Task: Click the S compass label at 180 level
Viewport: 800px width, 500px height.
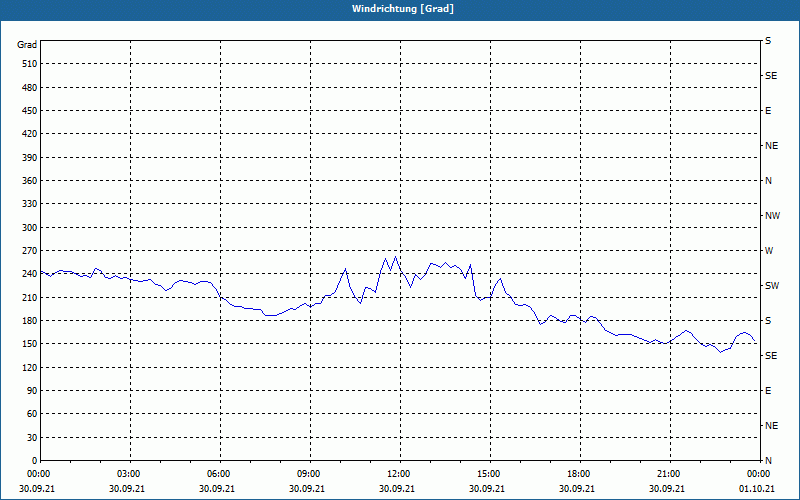Action: click(x=768, y=321)
